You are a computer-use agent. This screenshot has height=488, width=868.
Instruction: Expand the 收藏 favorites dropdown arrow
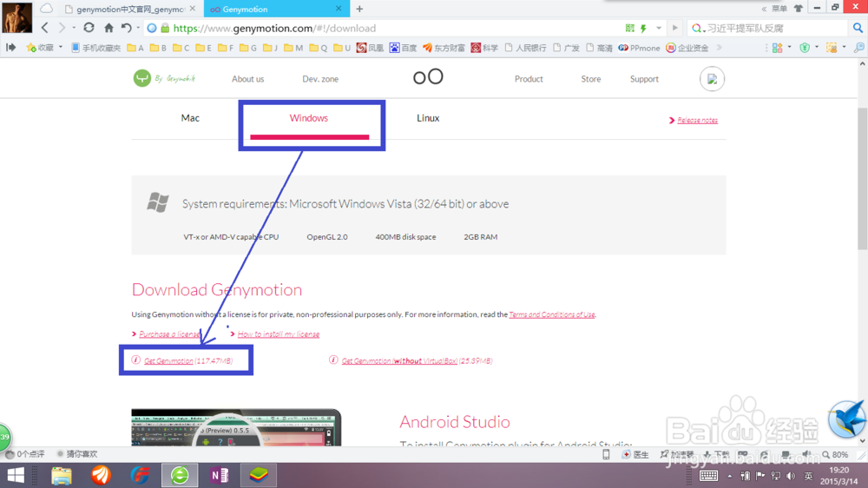pyautogui.click(x=61, y=48)
